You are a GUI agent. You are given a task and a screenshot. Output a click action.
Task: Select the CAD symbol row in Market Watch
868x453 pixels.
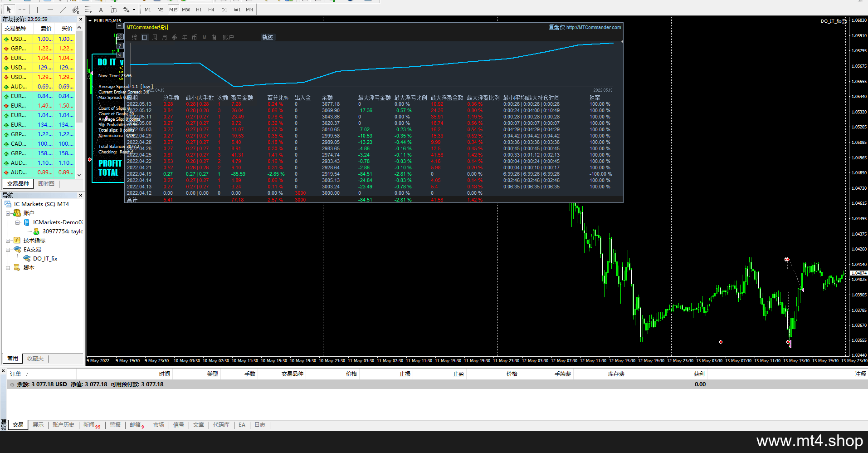(x=39, y=143)
